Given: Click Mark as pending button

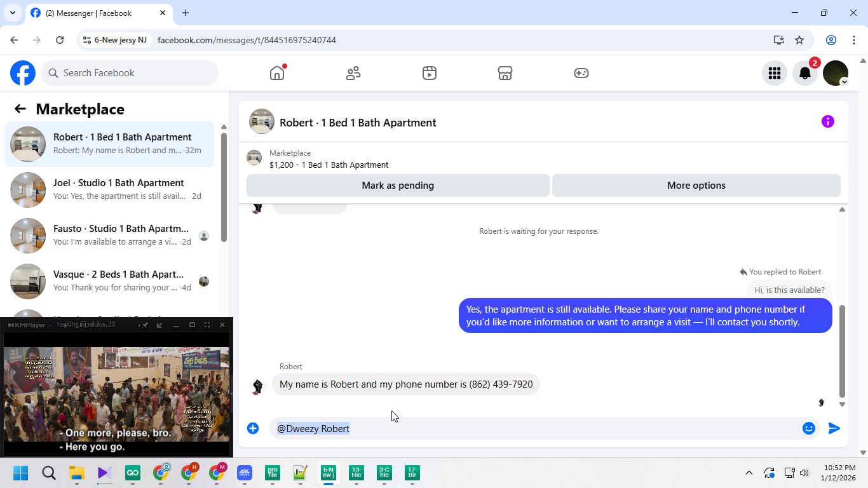Looking at the screenshot, I should point(398,186).
